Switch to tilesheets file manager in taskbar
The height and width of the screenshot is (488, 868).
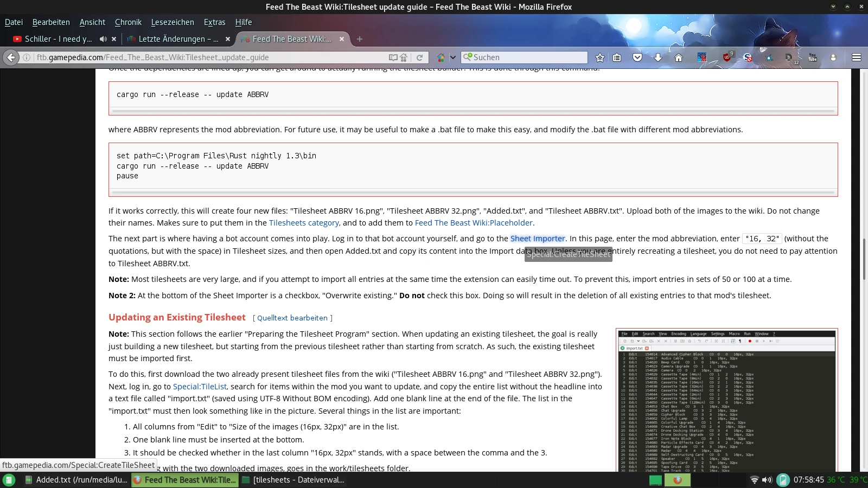coord(293,480)
